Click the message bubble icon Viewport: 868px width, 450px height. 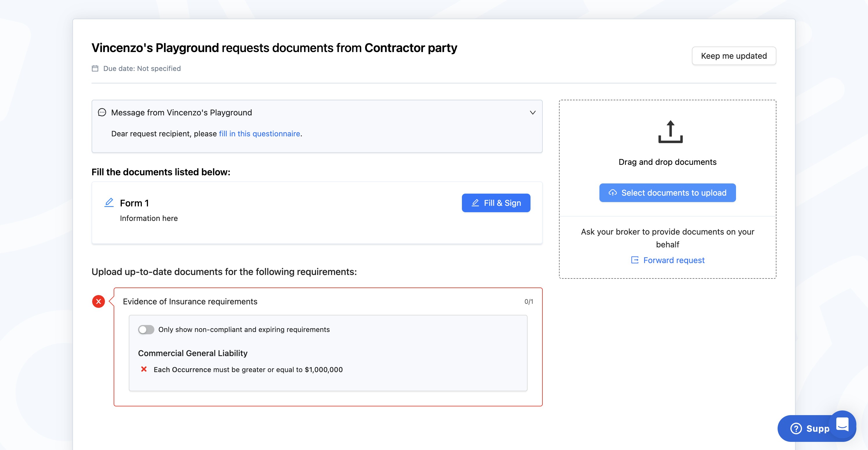click(102, 112)
